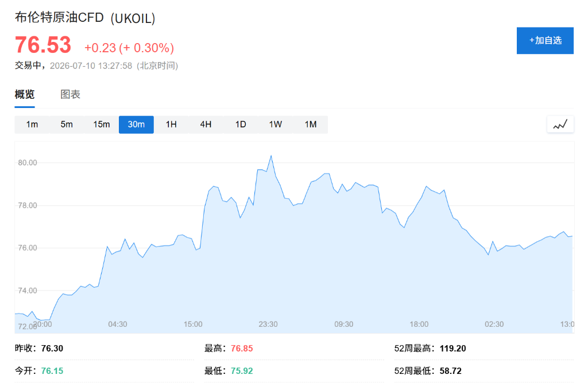Select the 5m timeframe
This screenshot has height=390, width=588.
(x=67, y=125)
